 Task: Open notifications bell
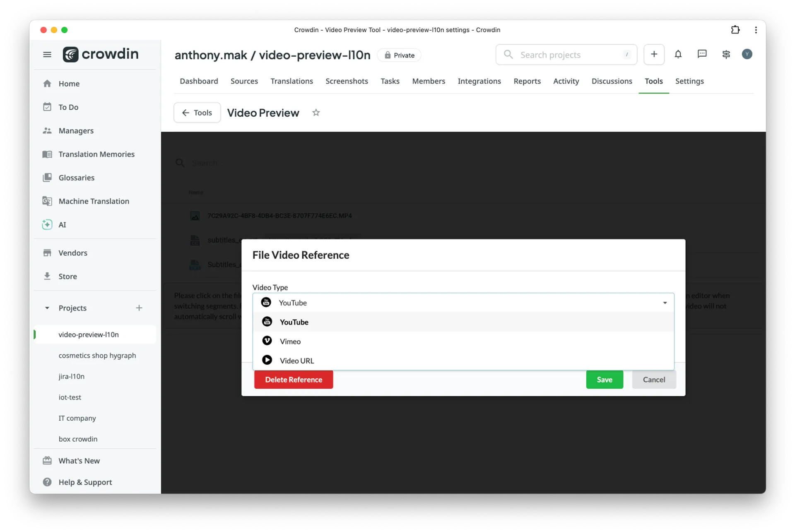pos(678,54)
